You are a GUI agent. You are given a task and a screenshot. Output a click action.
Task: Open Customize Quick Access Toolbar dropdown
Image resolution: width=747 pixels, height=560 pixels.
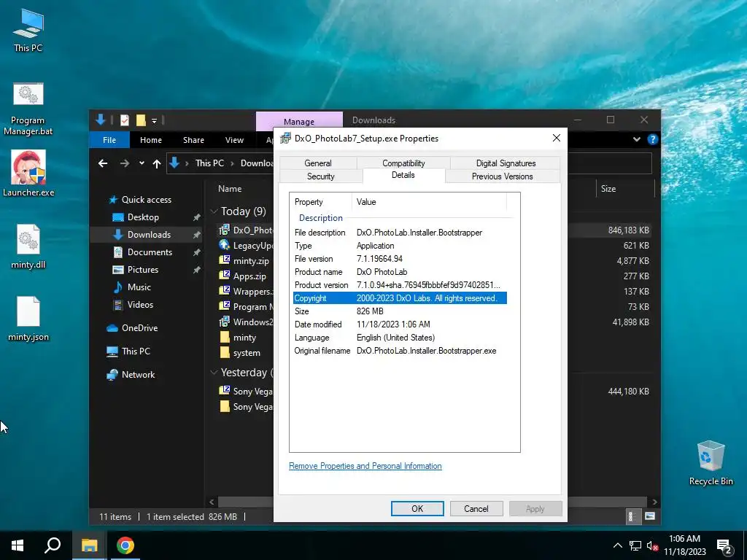[x=155, y=120]
